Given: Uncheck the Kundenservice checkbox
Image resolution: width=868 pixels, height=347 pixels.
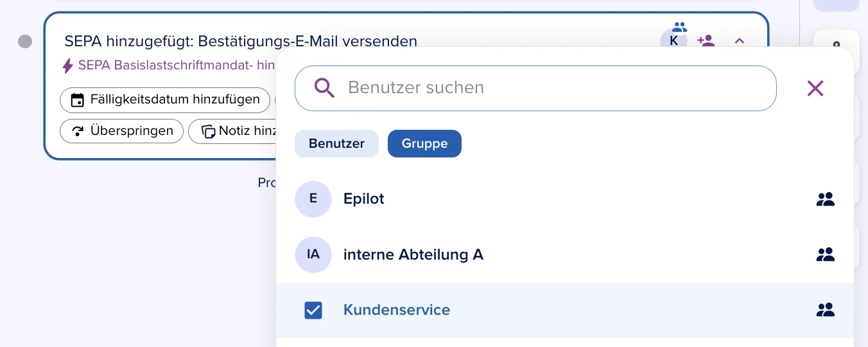Looking at the screenshot, I should pyautogui.click(x=313, y=310).
